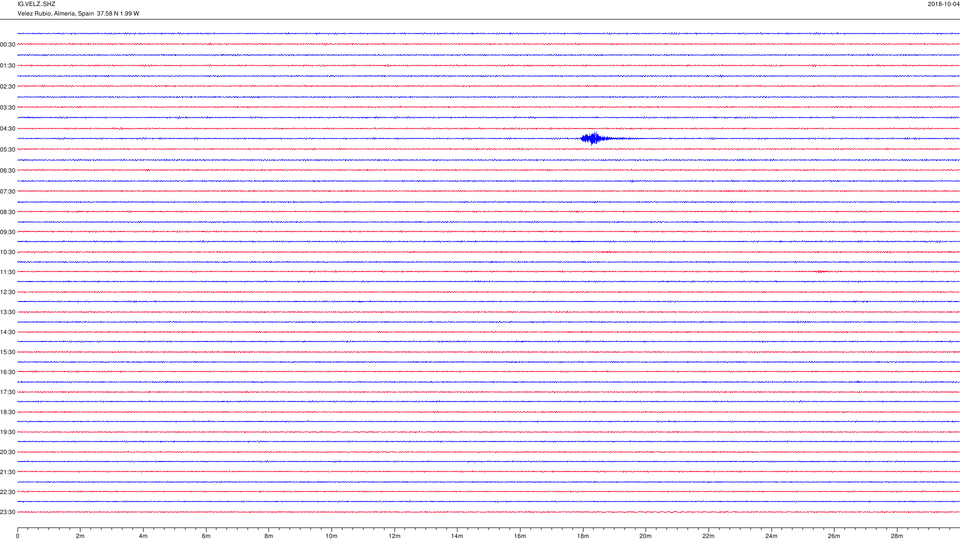Click the 6m tick label on axis
This screenshot has height=540, width=960.
point(206,536)
